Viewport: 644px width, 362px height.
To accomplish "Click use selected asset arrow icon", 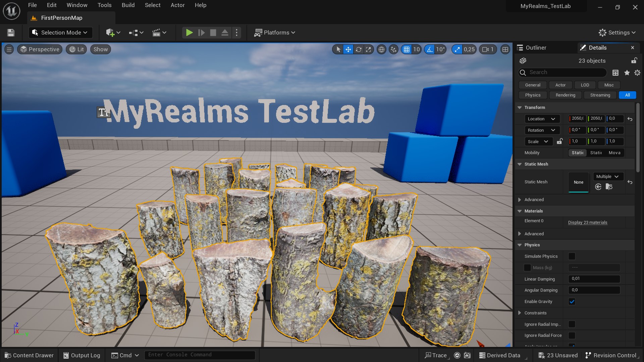I will (598, 187).
